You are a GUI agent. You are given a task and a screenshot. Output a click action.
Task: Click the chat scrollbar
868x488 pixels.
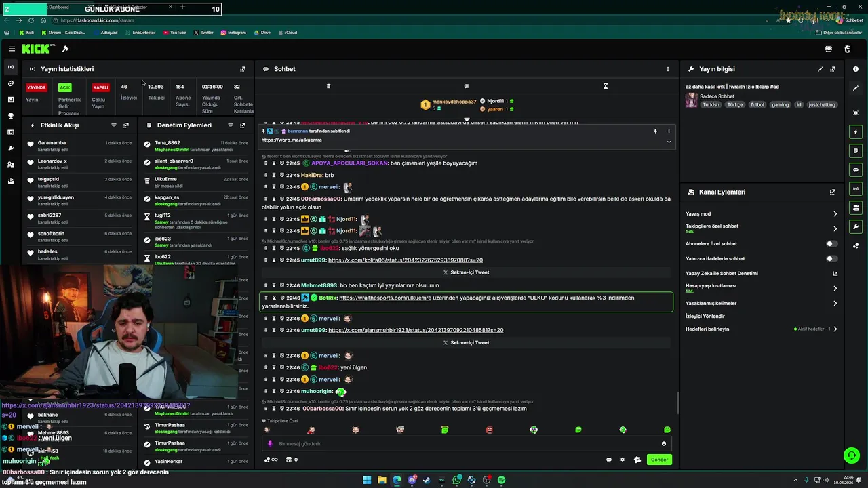(677, 404)
